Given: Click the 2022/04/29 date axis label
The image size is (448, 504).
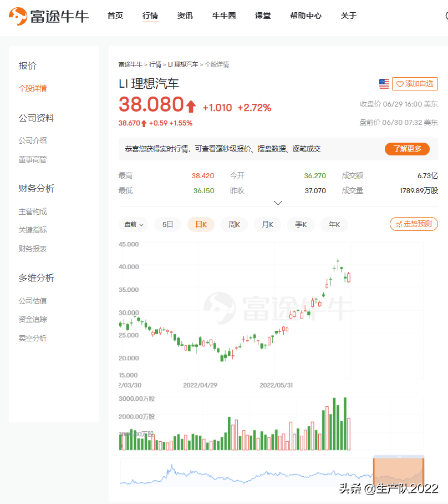Looking at the screenshot, I should [200, 385].
